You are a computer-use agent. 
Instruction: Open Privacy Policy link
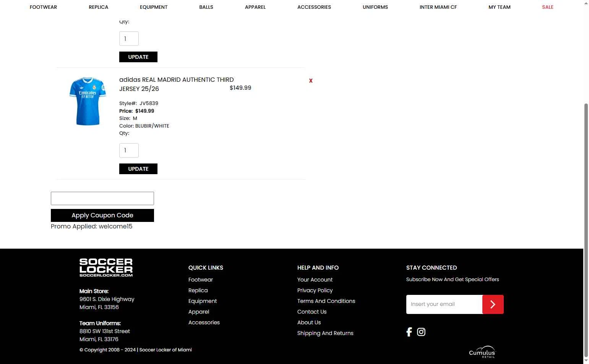315,290
